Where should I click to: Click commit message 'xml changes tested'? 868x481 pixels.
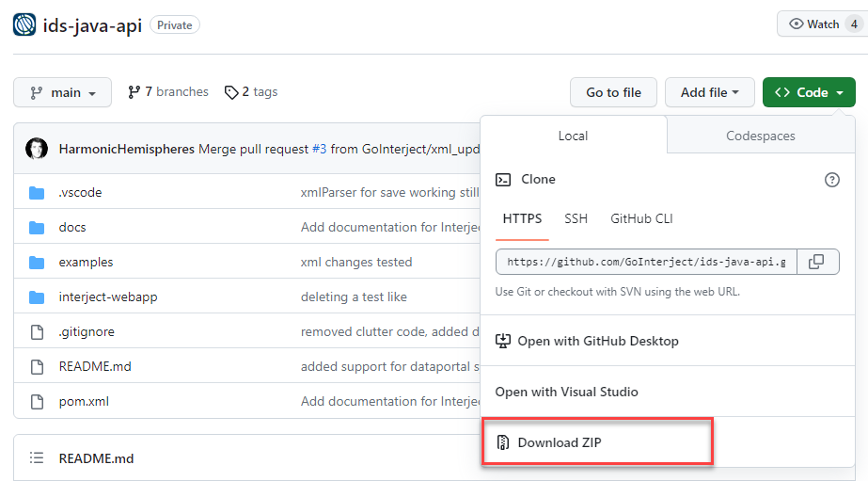click(x=356, y=262)
